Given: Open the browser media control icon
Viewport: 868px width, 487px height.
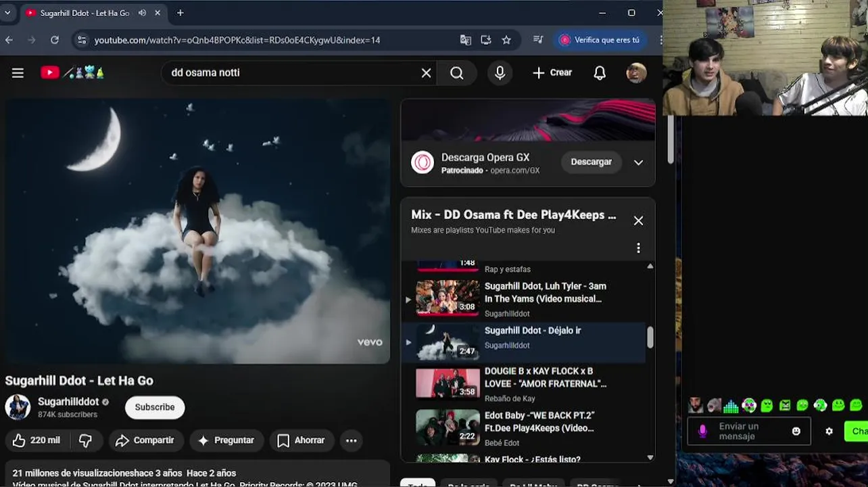Looking at the screenshot, I should pyautogui.click(x=538, y=40).
